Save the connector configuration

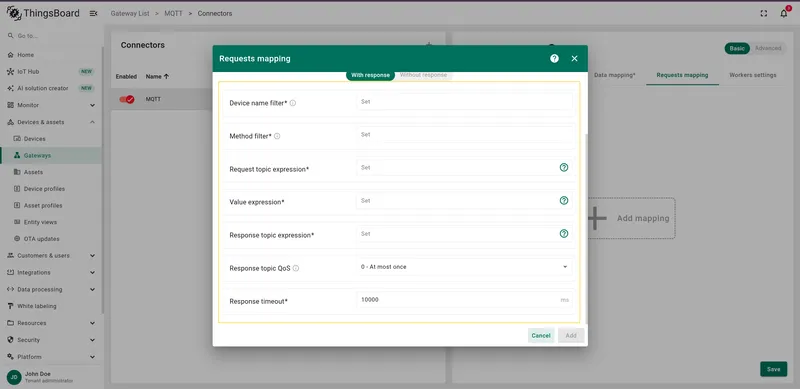coord(773,369)
